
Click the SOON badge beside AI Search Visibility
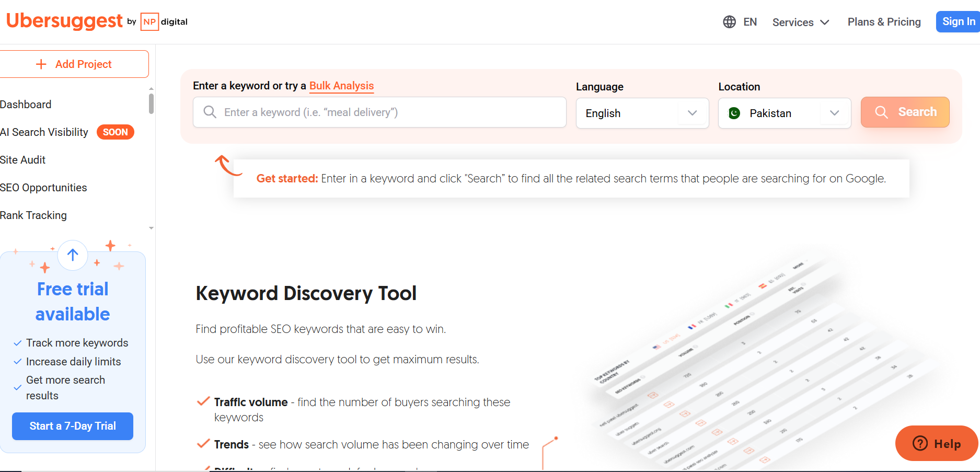(116, 132)
